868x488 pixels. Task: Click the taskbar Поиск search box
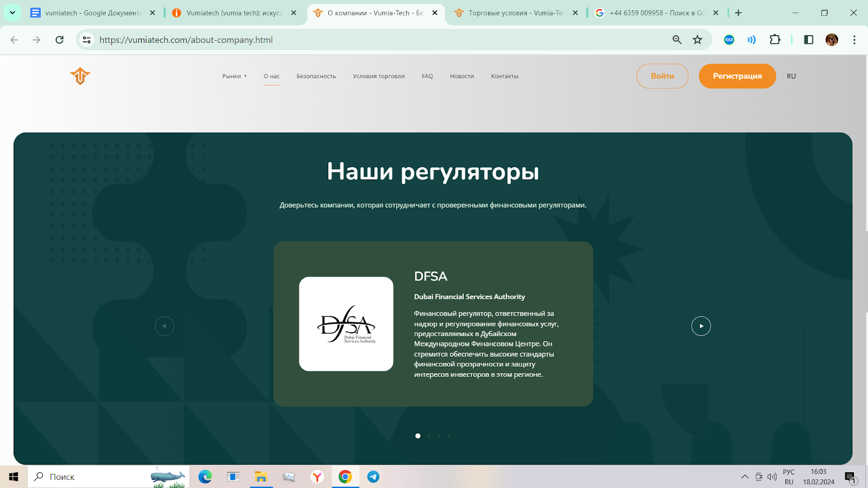click(108, 477)
